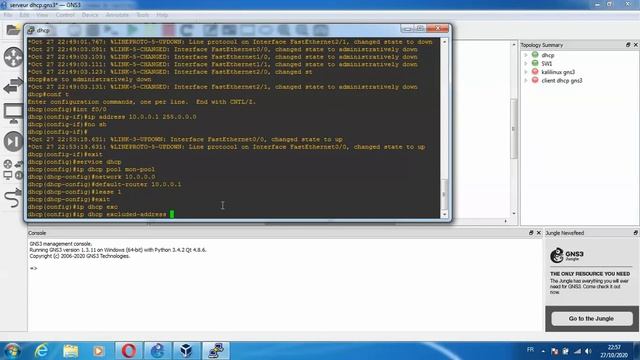The image size is (640, 360).
Task: Click green status icon beside SW1
Action: pyautogui.click(x=535, y=63)
